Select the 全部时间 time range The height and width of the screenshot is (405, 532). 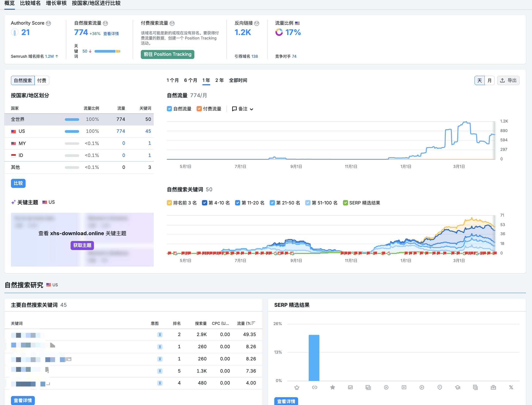pyautogui.click(x=238, y=80)
